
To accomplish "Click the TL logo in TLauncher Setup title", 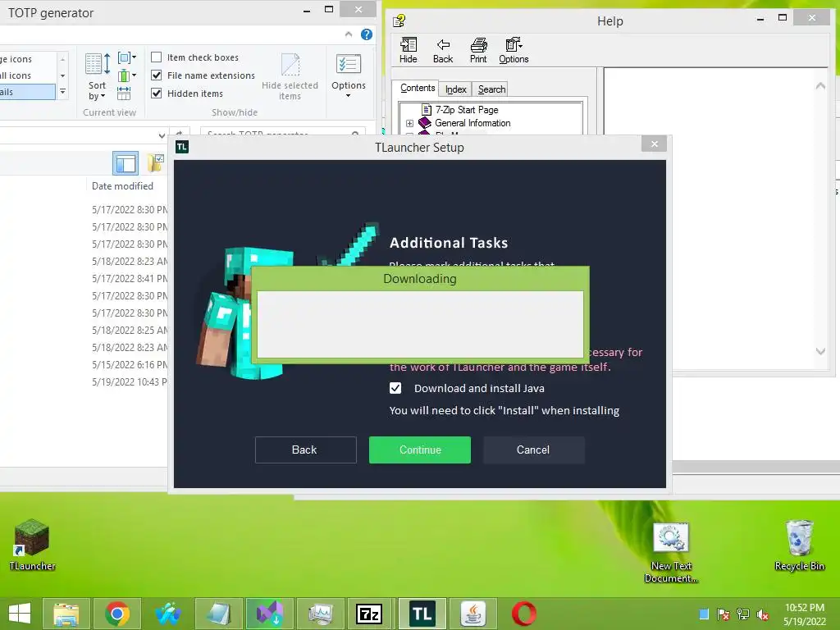I will click(x=182, y=147).
